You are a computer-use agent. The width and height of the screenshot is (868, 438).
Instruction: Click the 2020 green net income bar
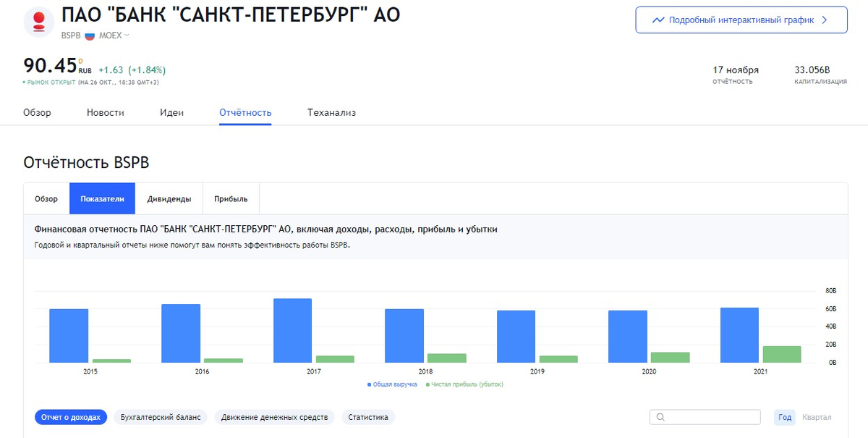coord(671,358)
